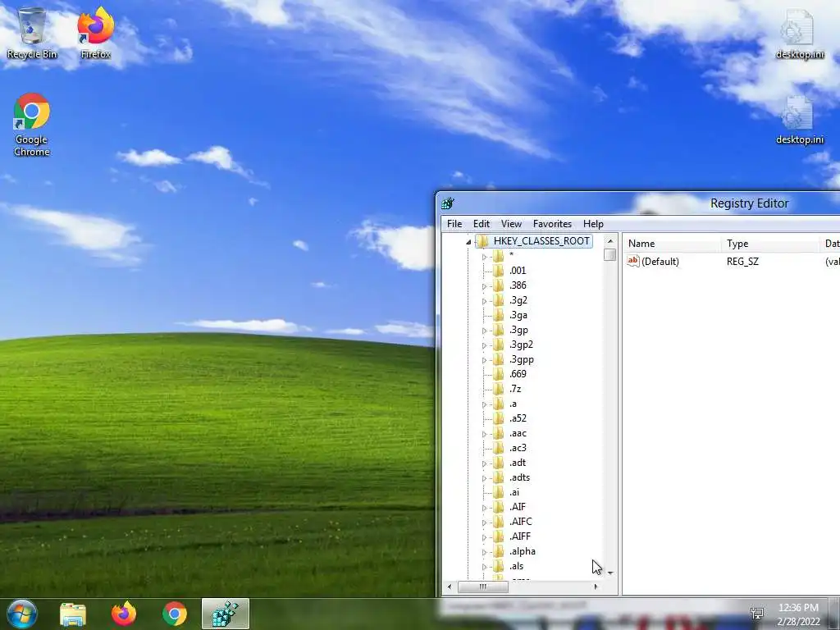Open the Windows Start orb
Screen dimensions: 840x630
click(x=22, y=614)
